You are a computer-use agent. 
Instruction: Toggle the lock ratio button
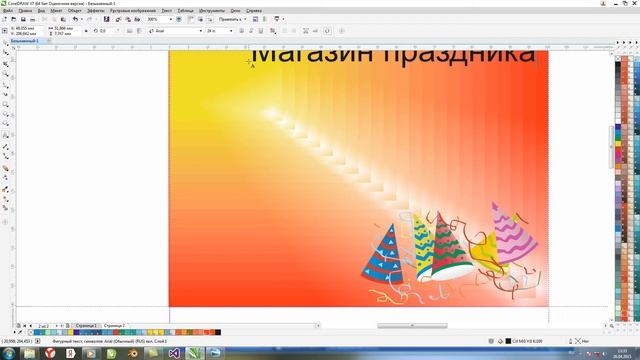[86, 31]
